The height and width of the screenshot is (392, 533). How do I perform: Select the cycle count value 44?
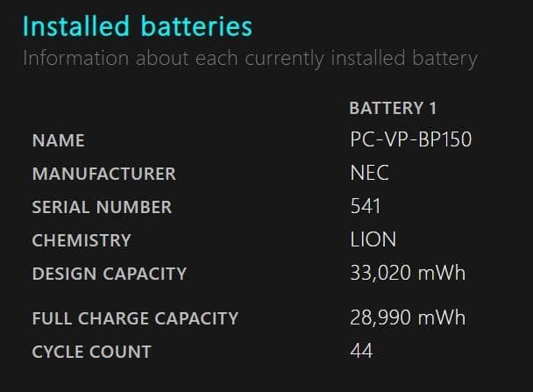point(361,351)
